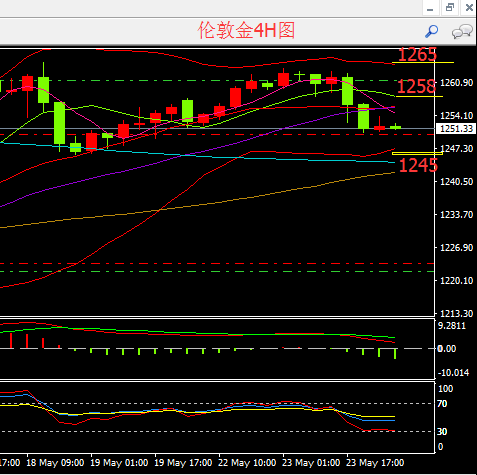Image resolution: width=477 pixels, height=475 pixels.
Task: Click time axis label 22 May 10:00
Action: coord(247,463)
